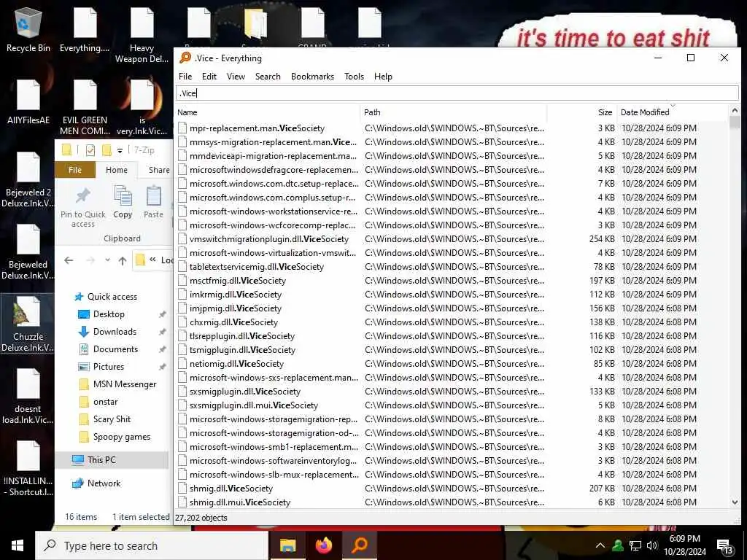The image size is (747, 560).
Task: Click Explorer back navigation arrow
Action: (x=69, y=260)
